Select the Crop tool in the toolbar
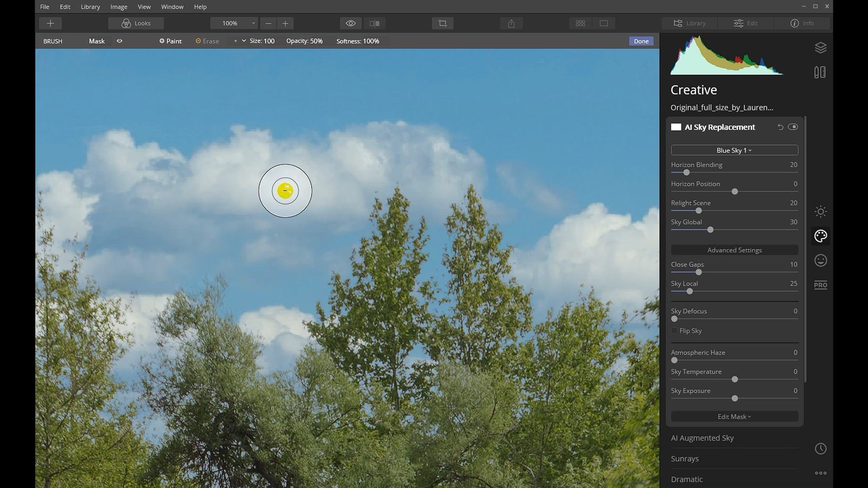868x488 pixels. [442, 23]
